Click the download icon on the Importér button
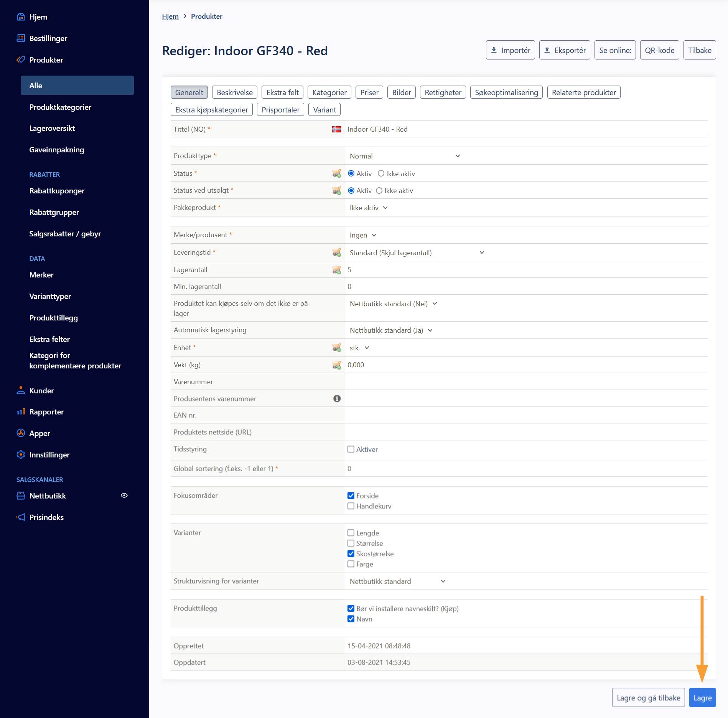 coord(494,50)
